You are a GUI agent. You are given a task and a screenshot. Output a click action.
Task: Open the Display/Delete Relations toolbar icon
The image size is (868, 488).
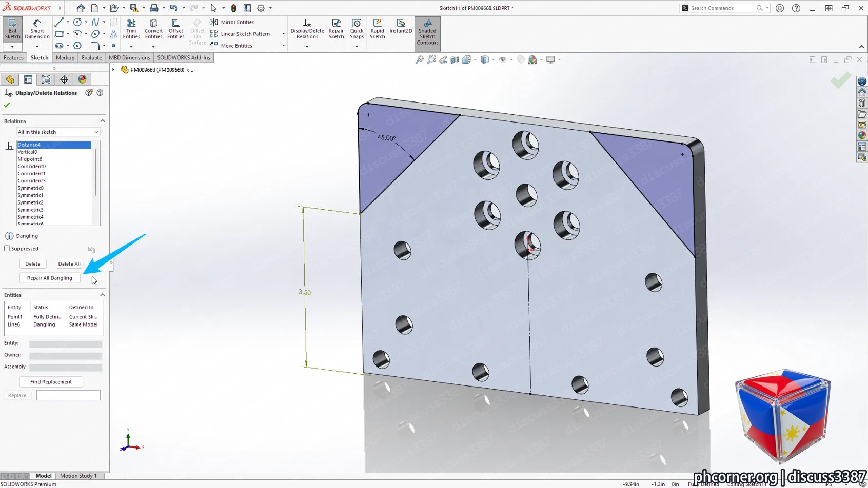(x=307, y=29)
